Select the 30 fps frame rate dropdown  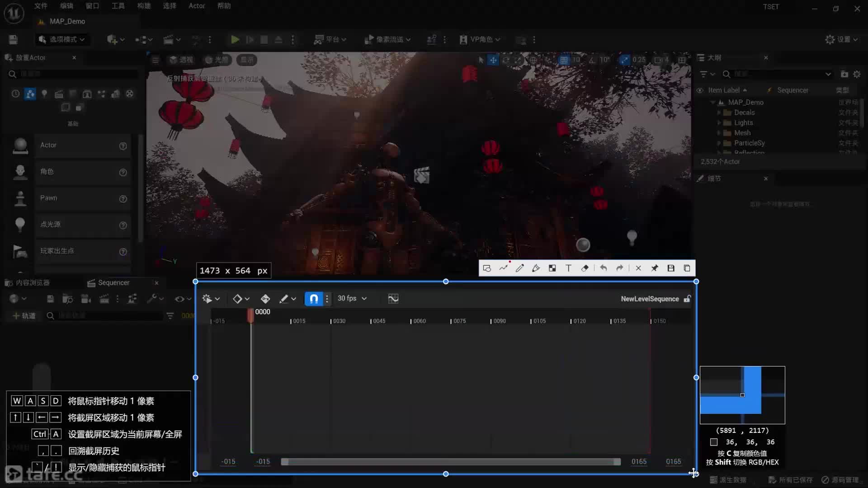click(x=351, y=299)
